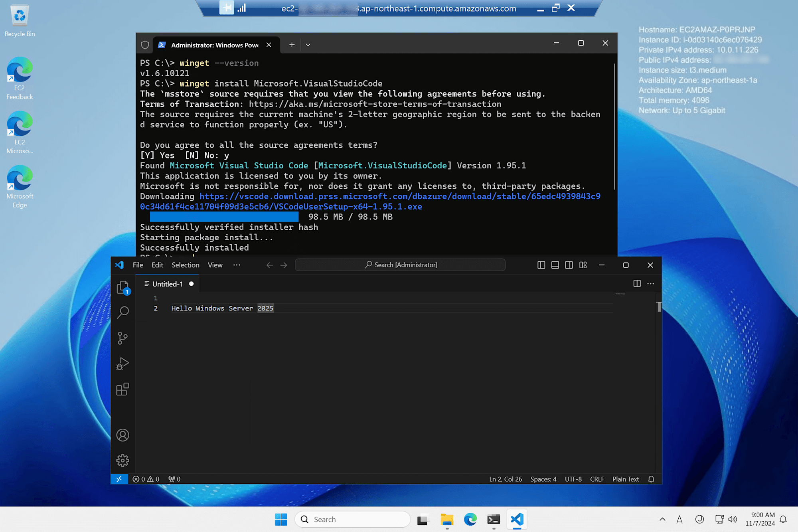
Task: Click the terminal window scrollbar
Action: click(x=614, y=126)
